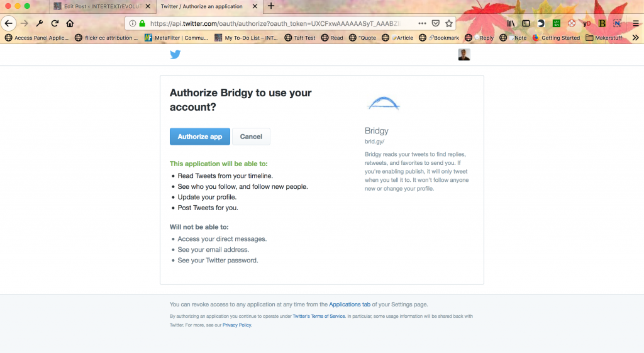This screenshot has height=353, width=644.
Task: Open the MetaFilter bookmark
Action: click(x=177, y=38)
